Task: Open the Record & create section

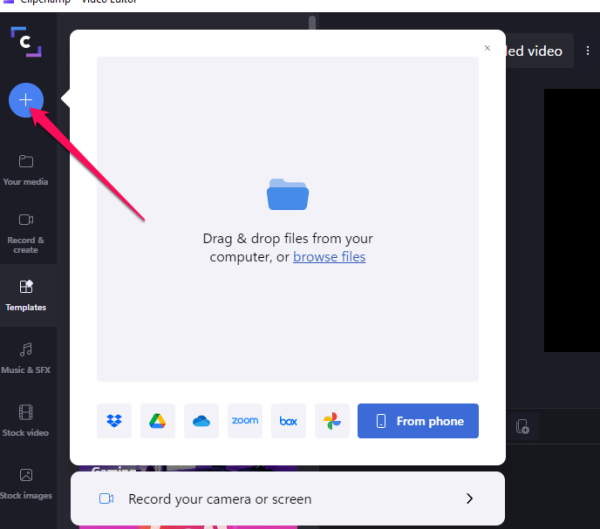Action: (x=26, y=233)
